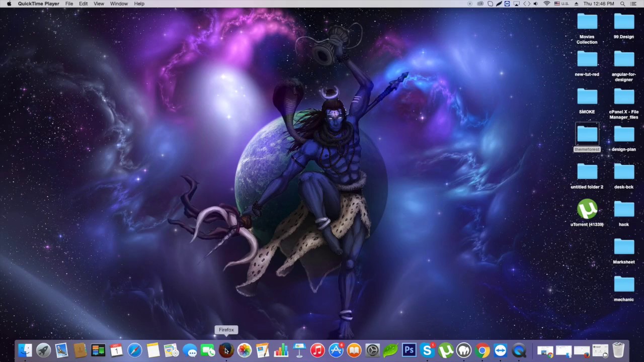Open the Photos app in Dock
This screenshot has width=644, height=362.
245,350
